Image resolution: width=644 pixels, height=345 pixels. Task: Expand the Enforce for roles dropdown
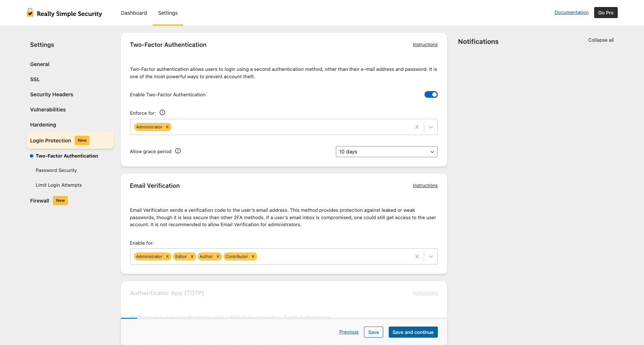pyautogui.click(x=431, y=127)
